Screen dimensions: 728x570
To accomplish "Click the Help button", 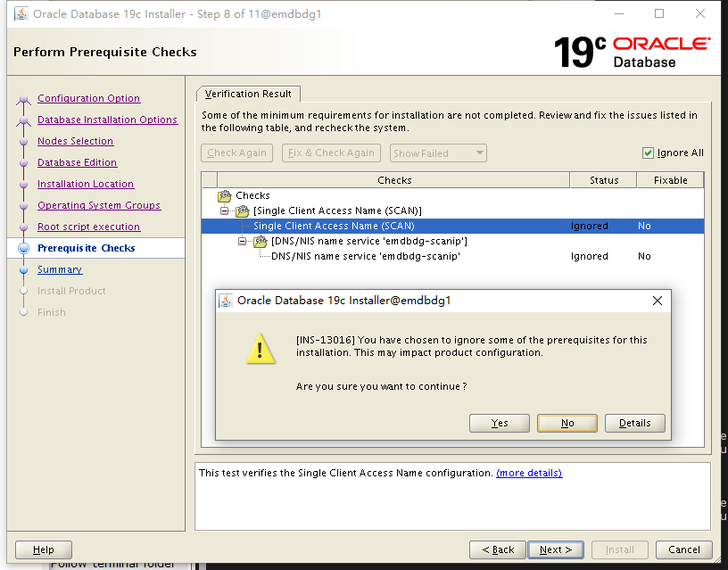I will point(44,549).
